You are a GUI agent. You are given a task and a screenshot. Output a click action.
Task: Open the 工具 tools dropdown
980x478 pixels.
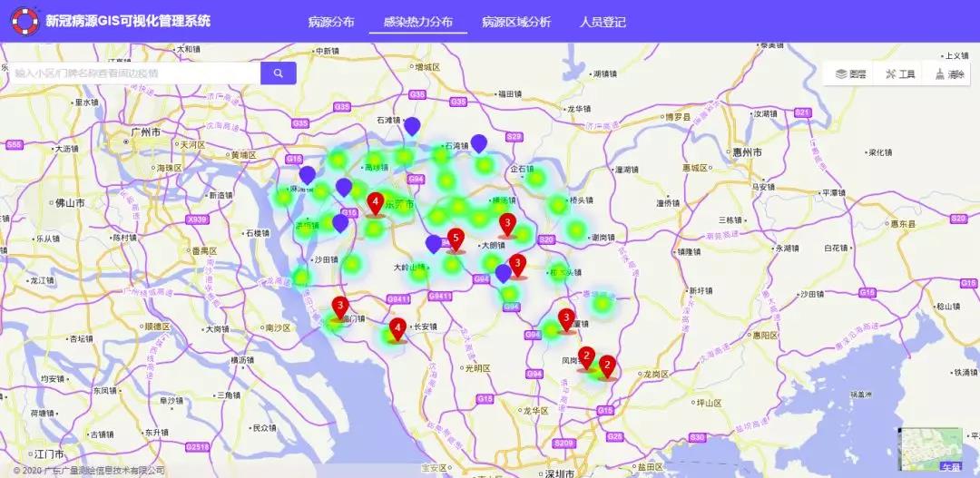point(899,74)
